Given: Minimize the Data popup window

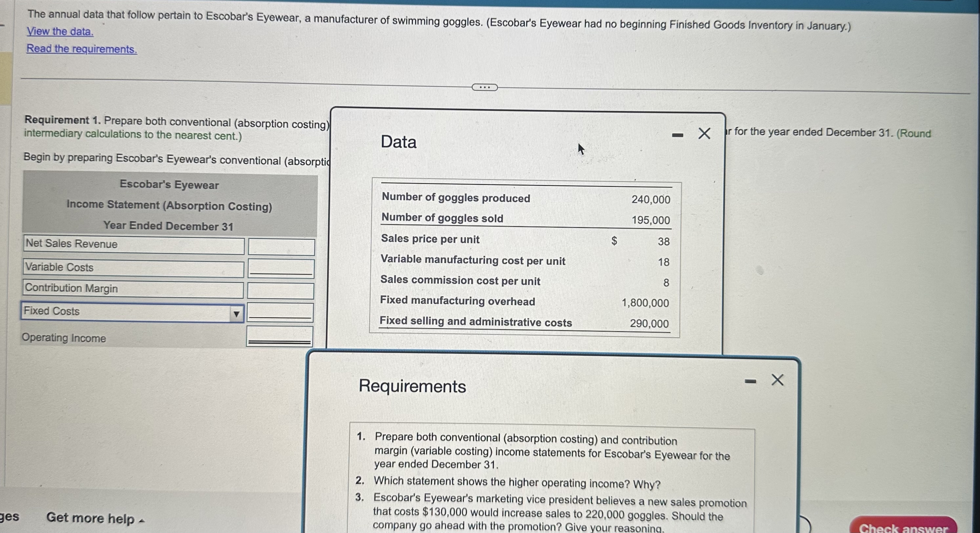Looking at the screenshot, I should click(678, 135).
